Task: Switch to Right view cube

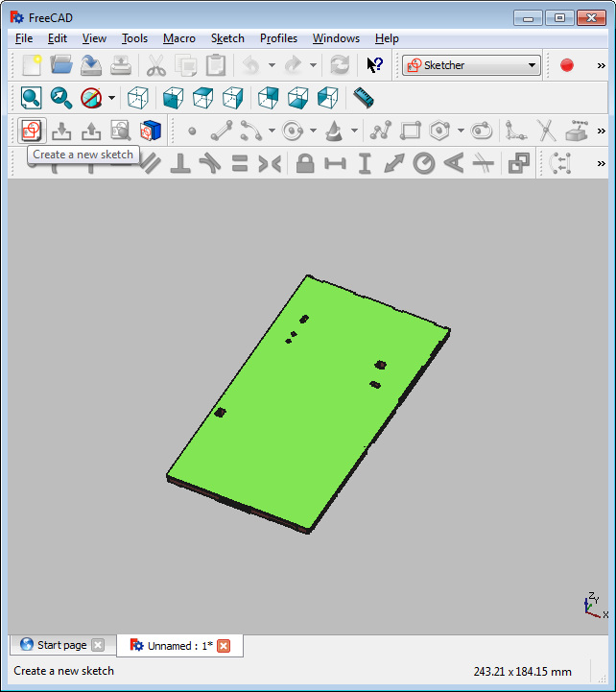Action: coord(232,98)
